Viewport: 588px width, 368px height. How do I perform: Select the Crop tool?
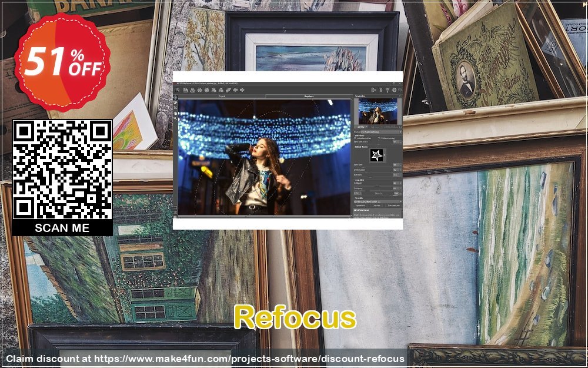[175, 108]
